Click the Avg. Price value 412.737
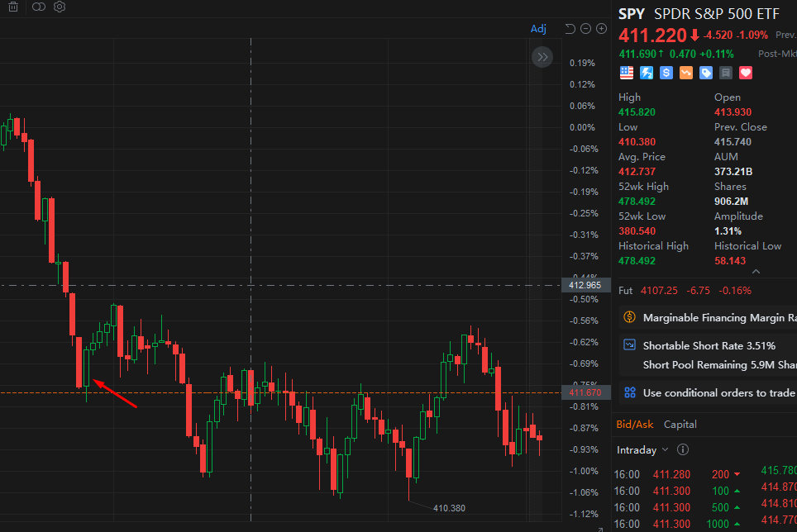Image resolution: width=797 pixels, height=532 pixels. 637,172
